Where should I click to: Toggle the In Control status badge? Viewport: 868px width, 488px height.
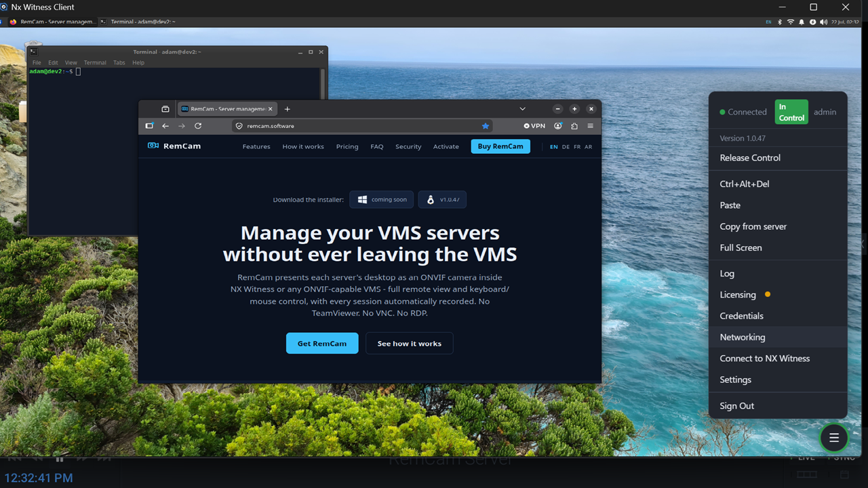pyautogui.click(x=791, y=112)
